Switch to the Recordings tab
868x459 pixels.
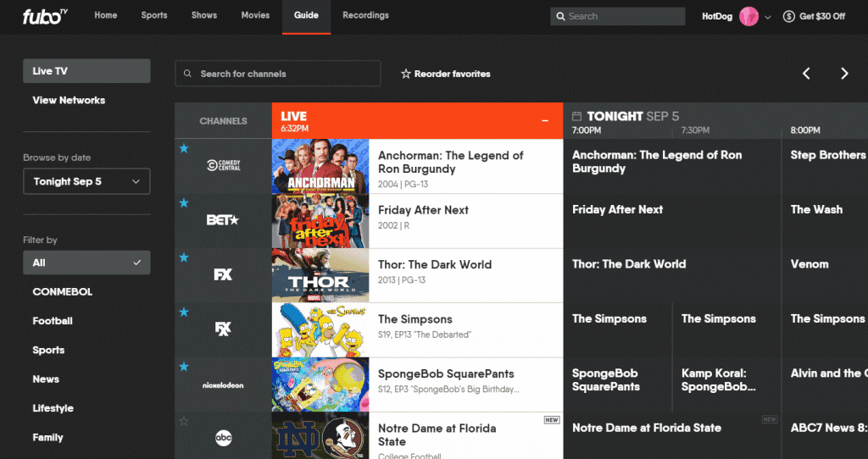click(365, 15)
